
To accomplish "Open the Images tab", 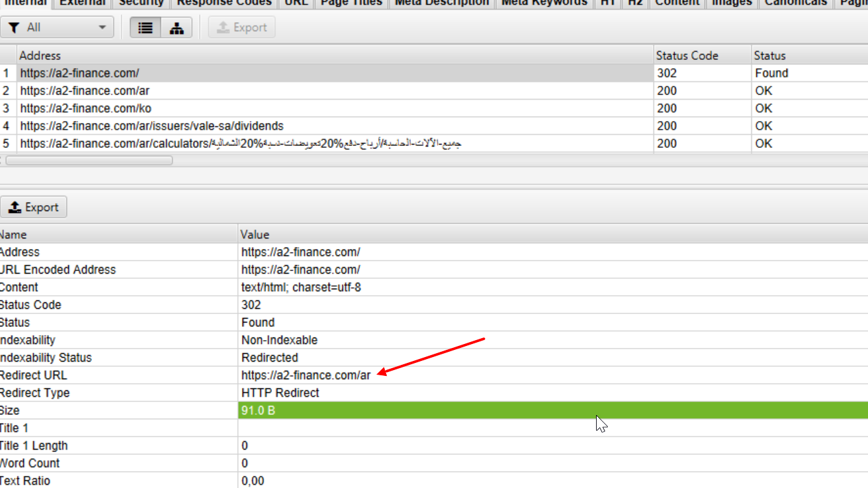I will tap(732, 3).
